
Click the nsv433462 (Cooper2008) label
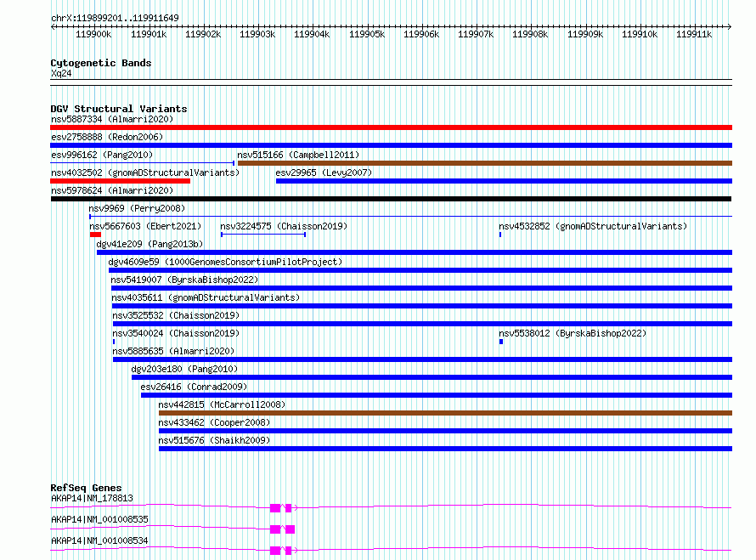pyautogui.click(x=214, y=422)
